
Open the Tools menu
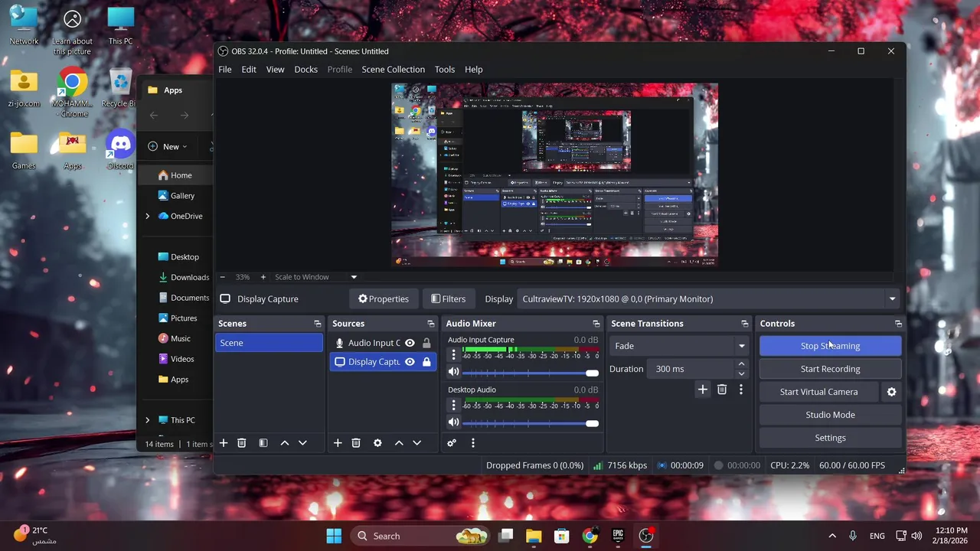[445, 70]
